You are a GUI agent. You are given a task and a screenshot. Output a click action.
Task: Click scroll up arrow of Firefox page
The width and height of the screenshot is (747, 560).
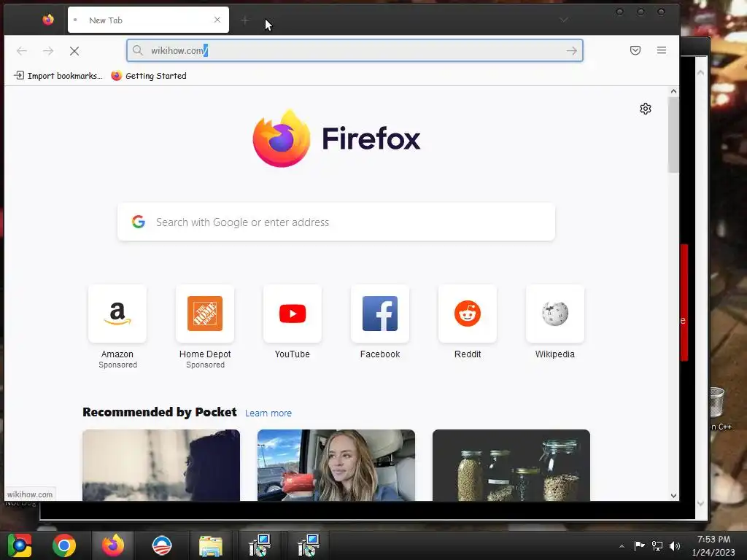pyautogui.click(x=673, y=91)
